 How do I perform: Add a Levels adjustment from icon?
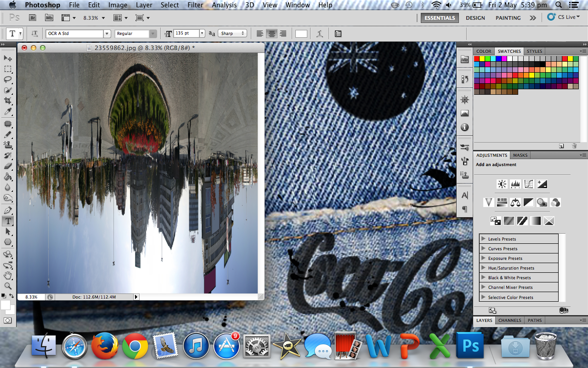pyautogui.click(x=515, y=184)
